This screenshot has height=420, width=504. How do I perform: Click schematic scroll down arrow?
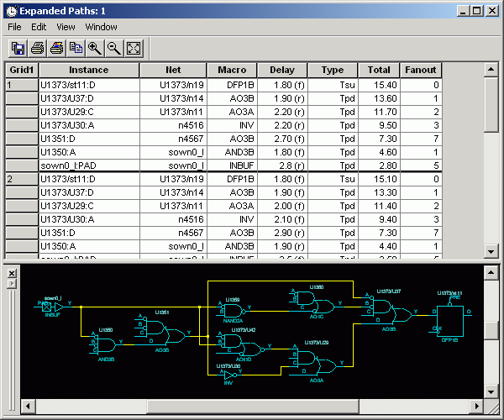pyautogui.click(x=491, y=391)
